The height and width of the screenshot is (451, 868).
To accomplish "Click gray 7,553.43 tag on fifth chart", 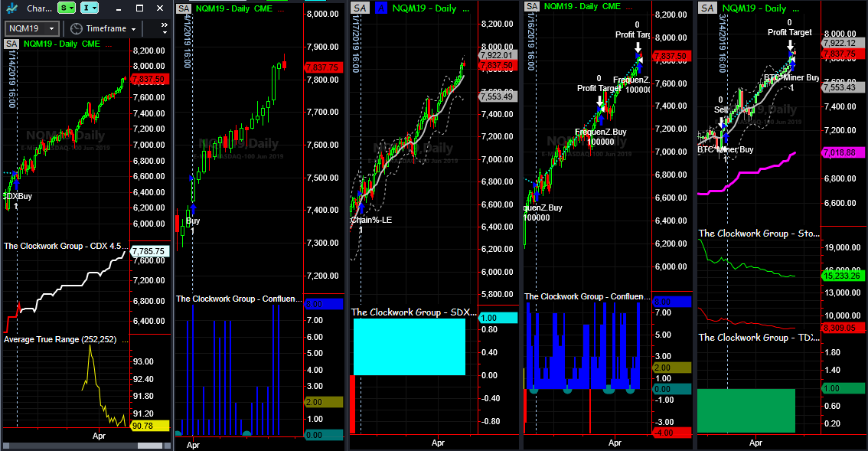I will pos(844,87).
